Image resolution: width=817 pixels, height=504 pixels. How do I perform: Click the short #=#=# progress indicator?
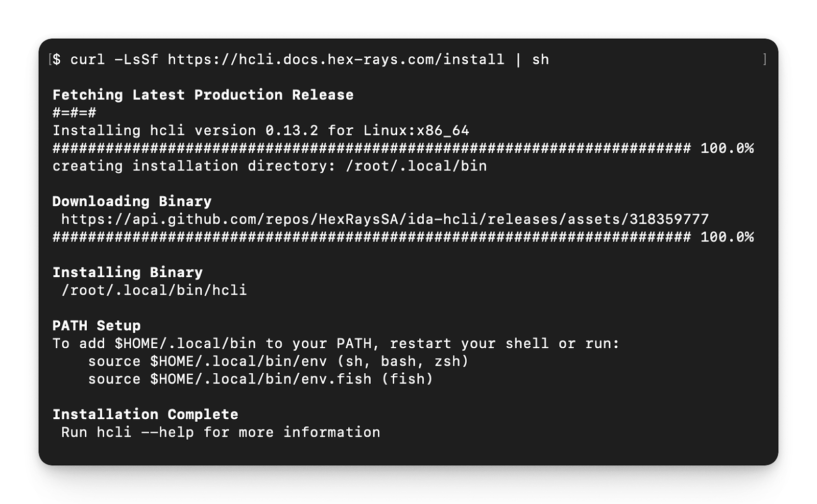75,113
